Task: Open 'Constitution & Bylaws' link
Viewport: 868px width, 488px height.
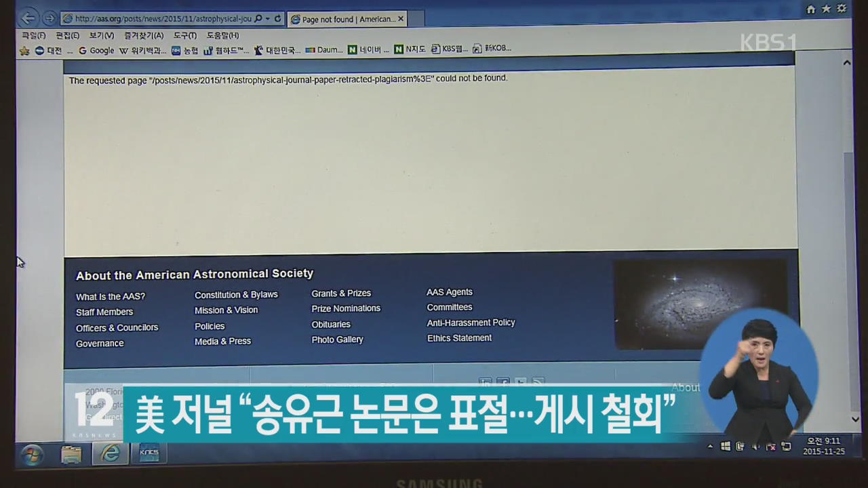Action: tap(236, 295)
